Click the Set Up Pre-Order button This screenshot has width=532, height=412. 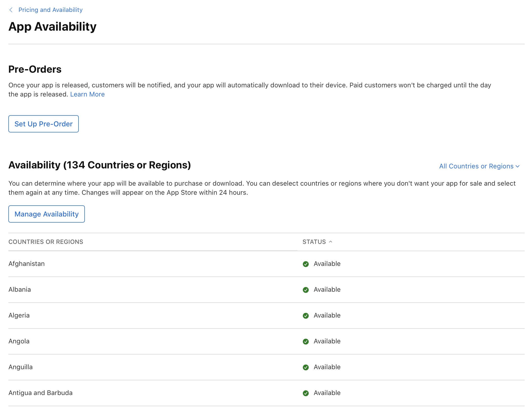pyautogui.click(x=43, y=124)
